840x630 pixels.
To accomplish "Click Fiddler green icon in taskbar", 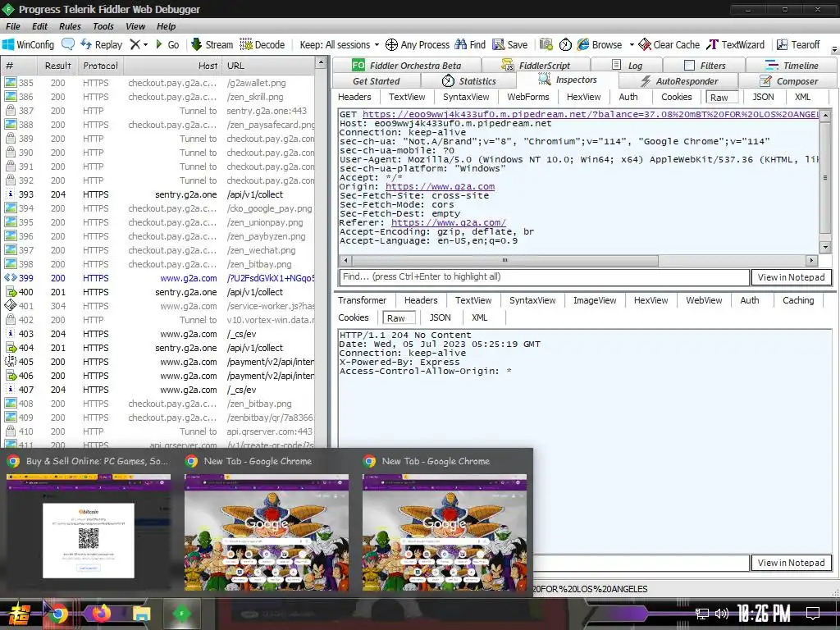I will (x=181, y=614).
